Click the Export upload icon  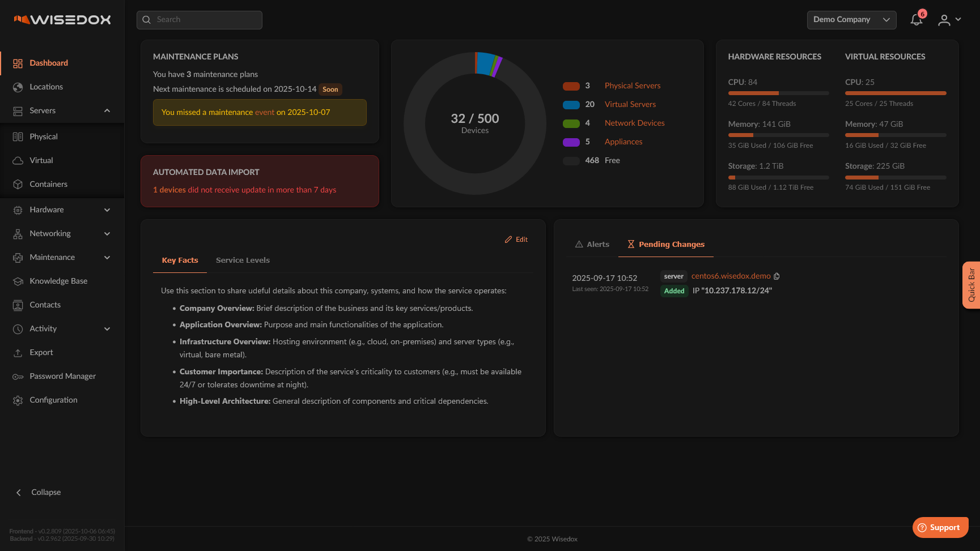18,353
